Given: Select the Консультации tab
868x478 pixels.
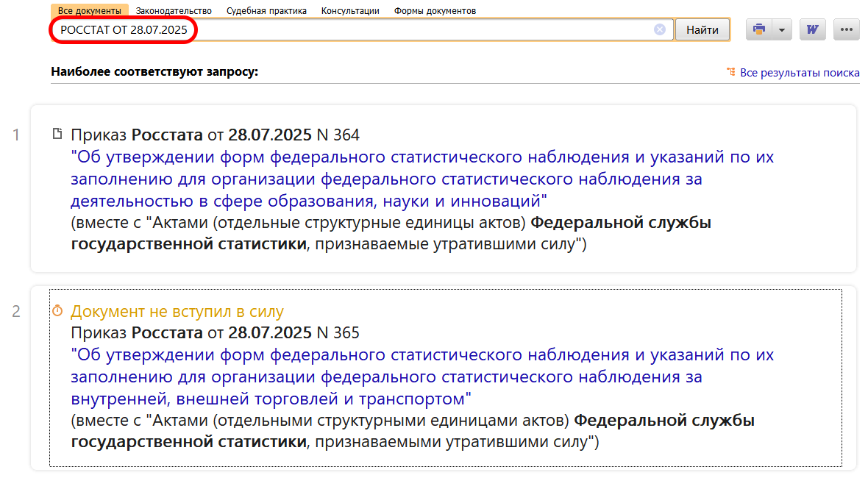Looking at the screenshot, I should [350, 10].
